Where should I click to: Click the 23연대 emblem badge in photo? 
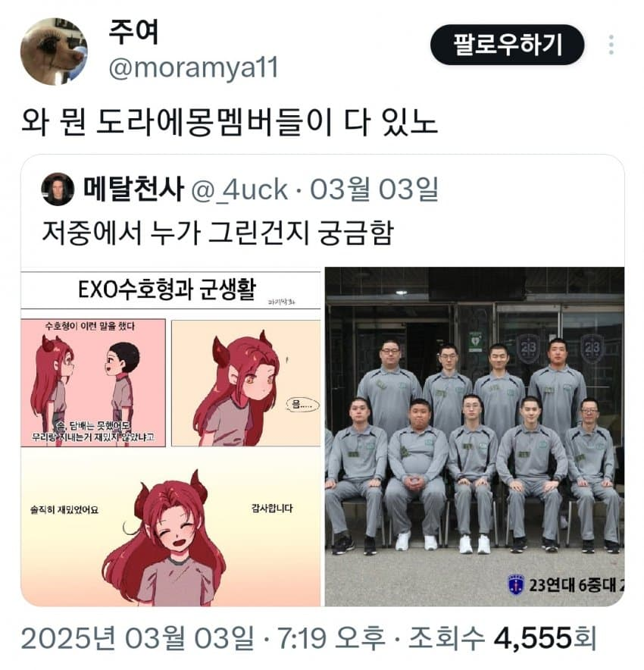(516, 584)
